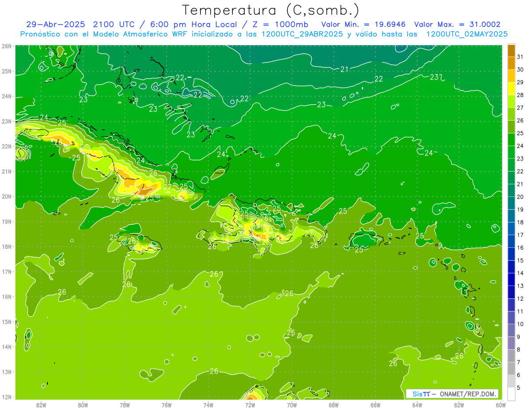Click the "72W" longitude axis label
The width and height of the screenshot is (532, 411).
pos(250,405)
